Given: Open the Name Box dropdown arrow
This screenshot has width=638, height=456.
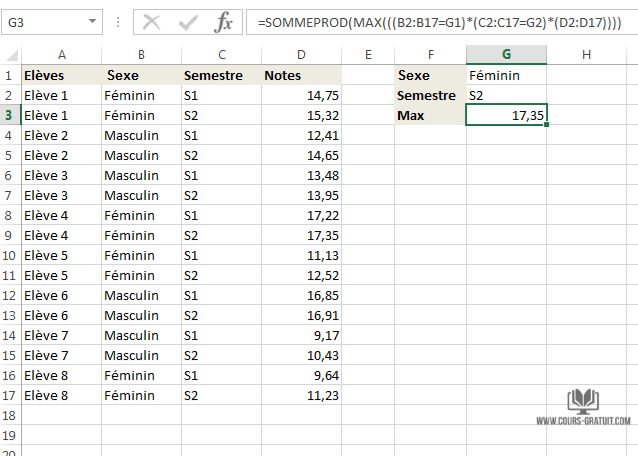Looking at the screenshot, I should pyautogui.click(x=93, y=21).
